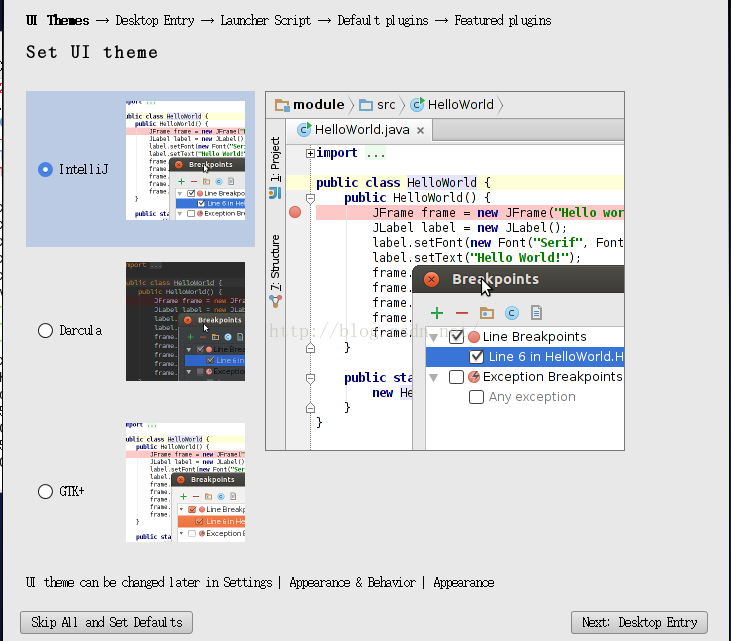Click the group by class icon

pyautogui.click(x=512, y=313)
